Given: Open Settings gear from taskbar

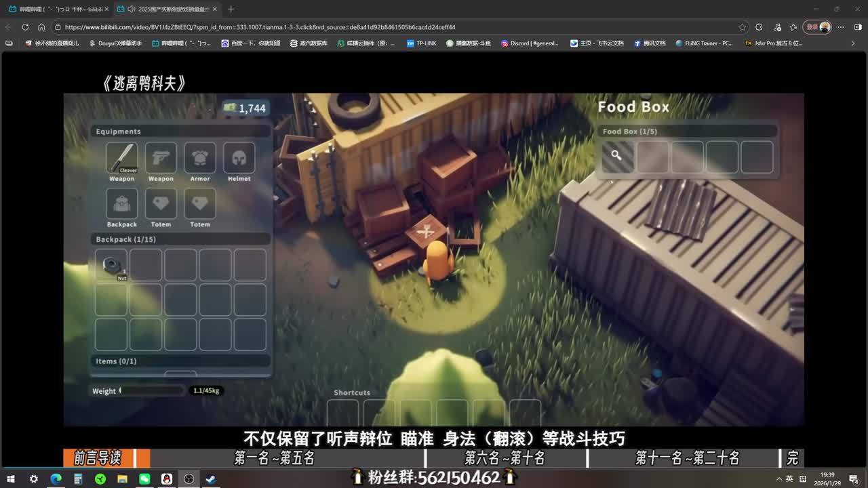Looking at the screenshot, I should pyautogui.click(x=33, y=479).
